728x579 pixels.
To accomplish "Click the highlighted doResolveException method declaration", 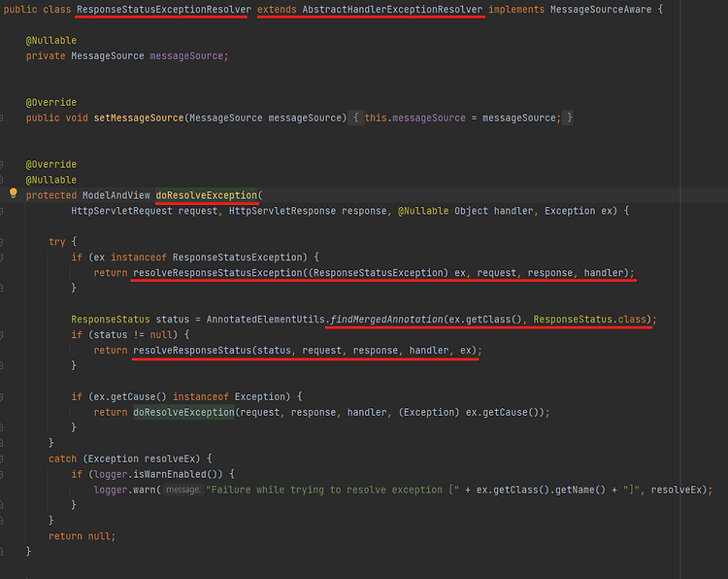I will pos(206,195).
